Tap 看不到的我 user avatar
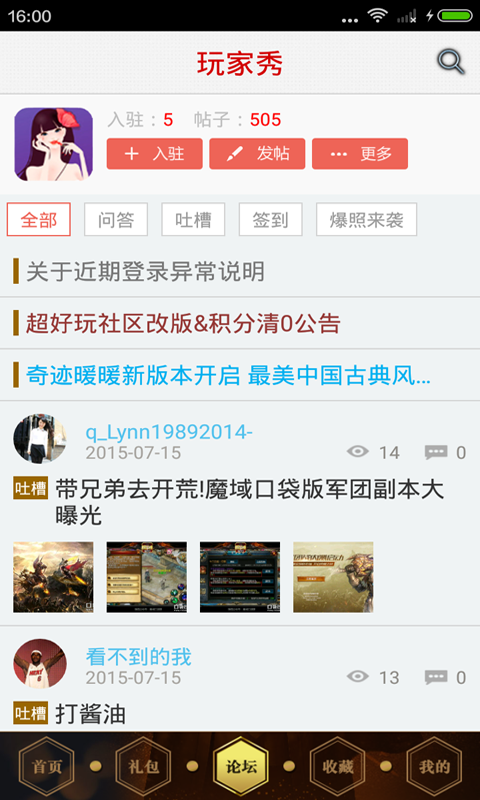The width and height of the screenshot is (480, 800). 40,663
